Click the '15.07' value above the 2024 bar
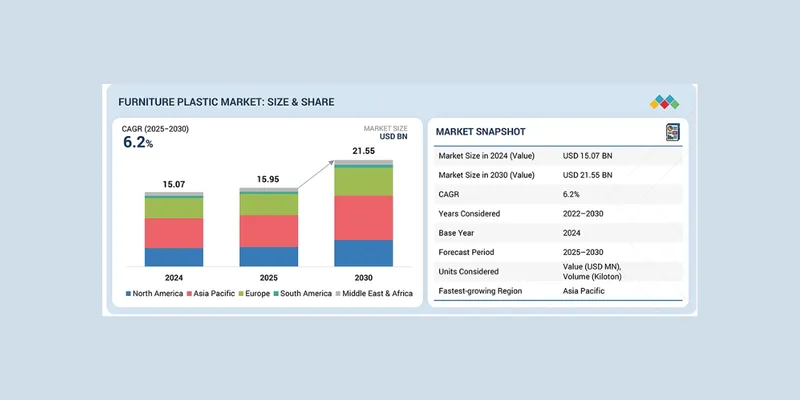The height and width of the screenshot is (400, 800). (x=173, y=184)
